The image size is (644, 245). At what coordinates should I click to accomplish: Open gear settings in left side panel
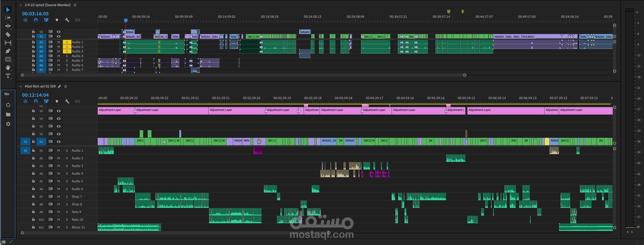pos(8,124)
